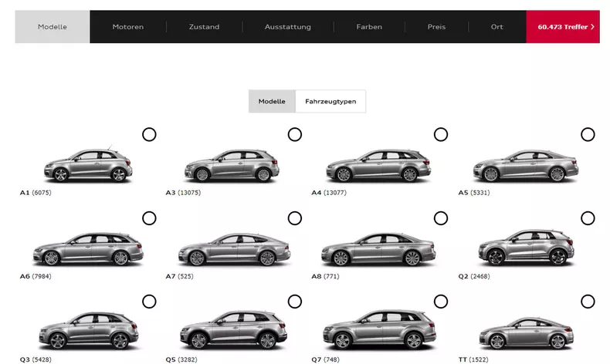
Task: Open the Motoren filter tab
Action: pyautogui.click(x=127, y=27)
